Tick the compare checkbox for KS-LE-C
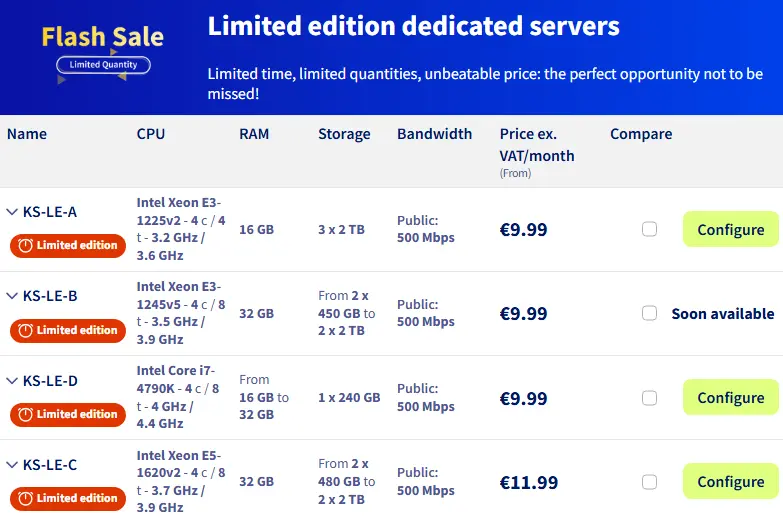 point(649,482)
